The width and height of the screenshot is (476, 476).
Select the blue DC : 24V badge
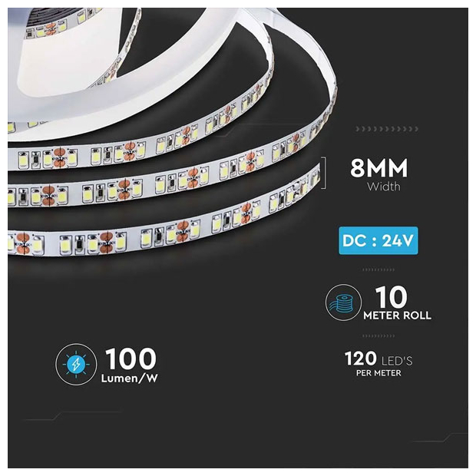(x=378, y=241)
